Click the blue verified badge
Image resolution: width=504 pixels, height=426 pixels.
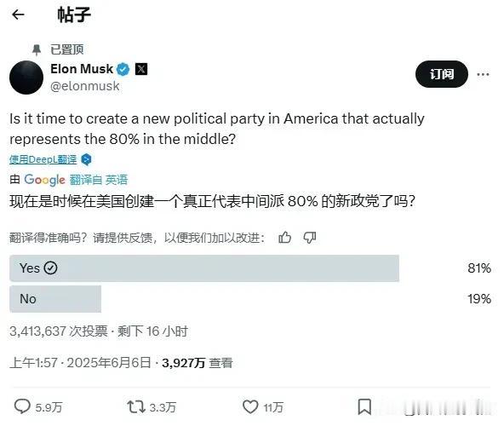point(123,69)
